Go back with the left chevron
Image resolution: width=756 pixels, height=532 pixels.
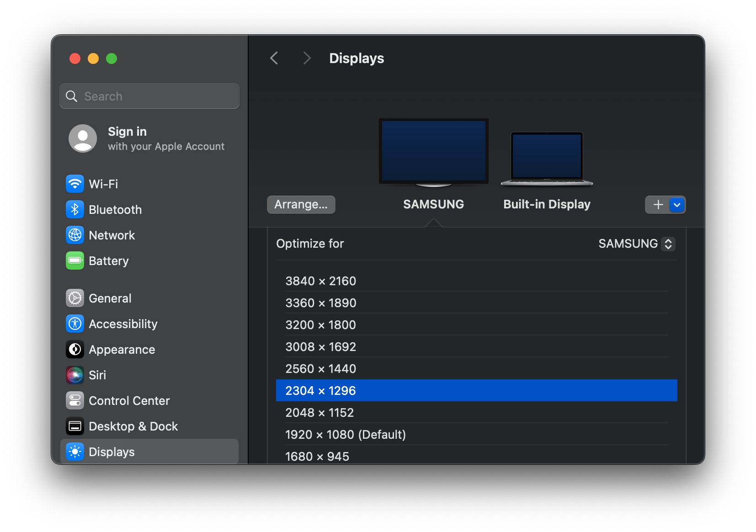click(x=274, y=58)
